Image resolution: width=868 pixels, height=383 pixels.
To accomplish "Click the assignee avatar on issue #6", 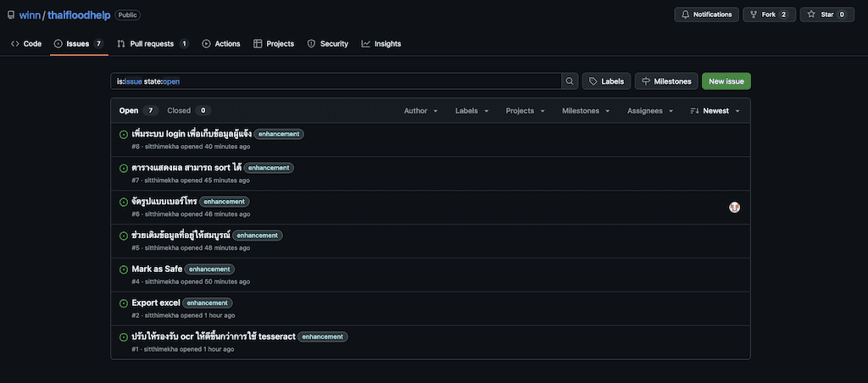I will tap(734, 207).
